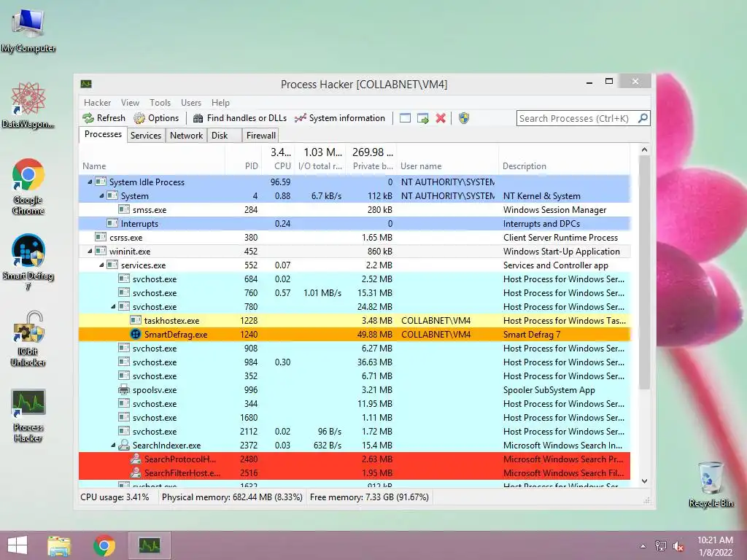
Task: Select the SearchFilterHost process icon
Action: tap(136, 472)
